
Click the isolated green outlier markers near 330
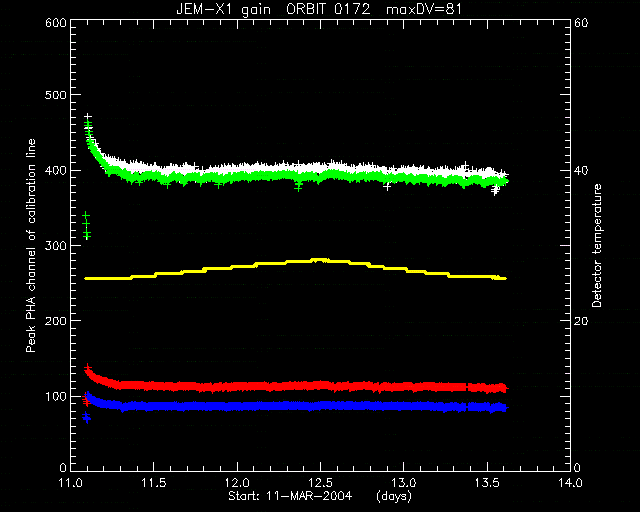(x=86, y=225)
